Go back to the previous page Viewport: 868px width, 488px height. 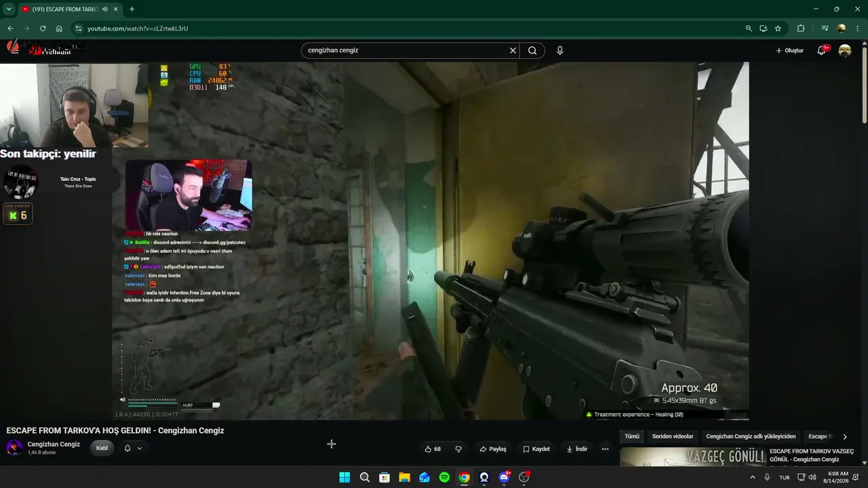click(x=10, y=28)
